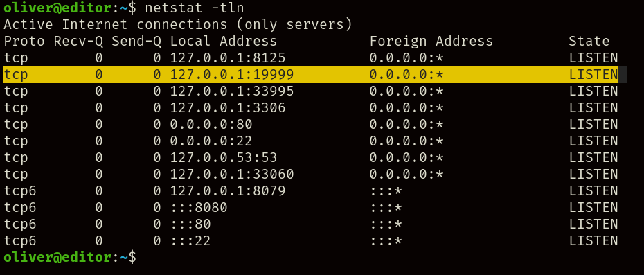Viewport: 644px width, 275px height.
Task: Click foreign address in the 127.0.0.1:19999 row
Action: click(406, 74)
